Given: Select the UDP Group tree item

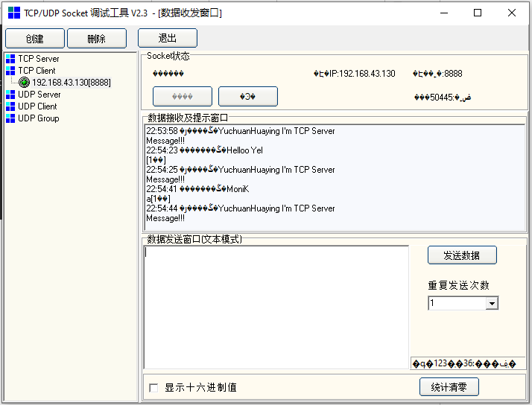Looking at the screenshot, I should (38, 118).
